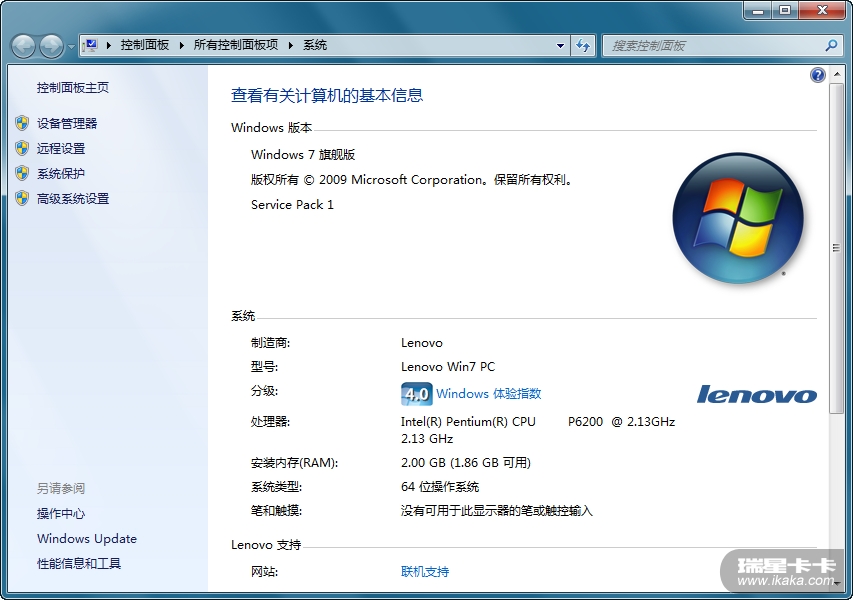Click the scrollbar up arrow

click(x=836, y=73)
